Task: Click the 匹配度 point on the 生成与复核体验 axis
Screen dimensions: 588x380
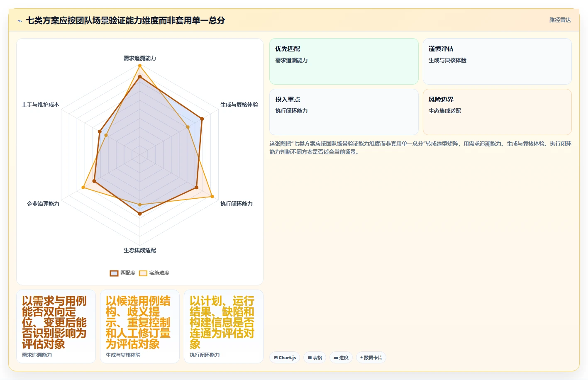Action: click(x=202, y=119)
